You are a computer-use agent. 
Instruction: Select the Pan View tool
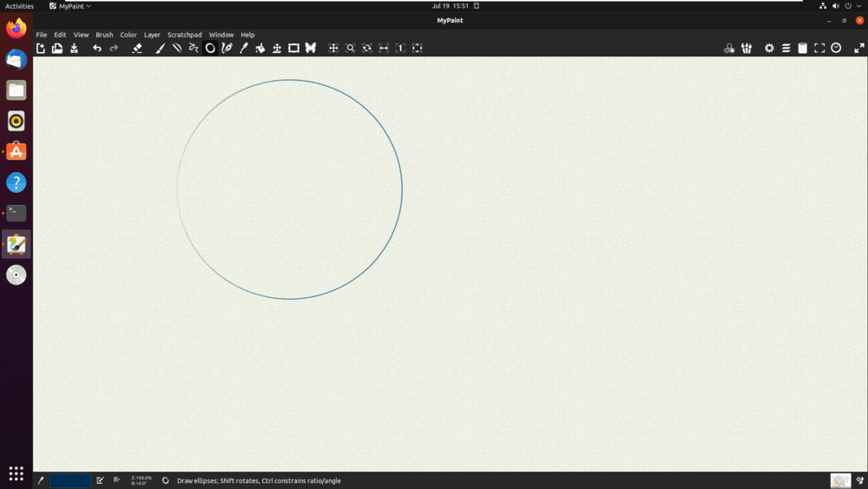pyautogui.click(x=333, y=48)
